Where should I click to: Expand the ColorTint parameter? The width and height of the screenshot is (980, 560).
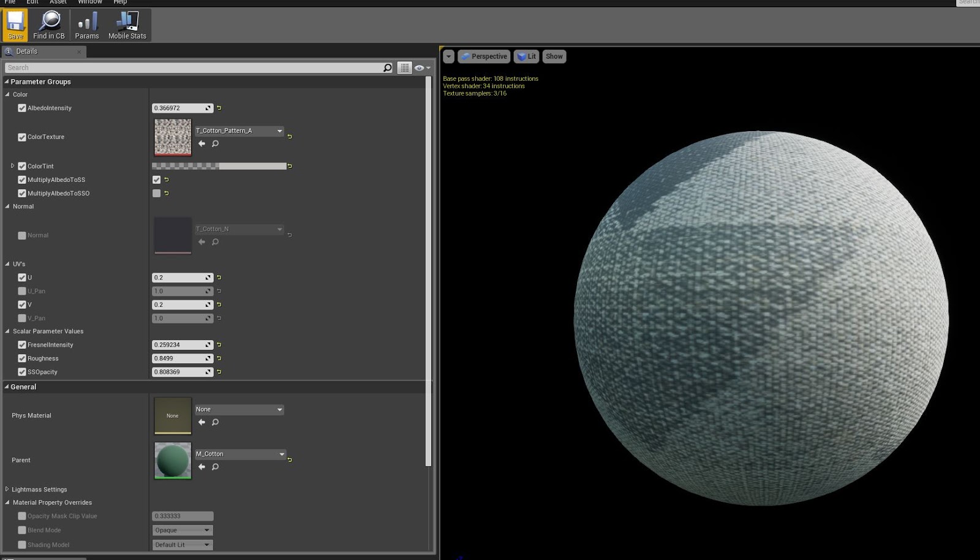(x=11, y=166)
